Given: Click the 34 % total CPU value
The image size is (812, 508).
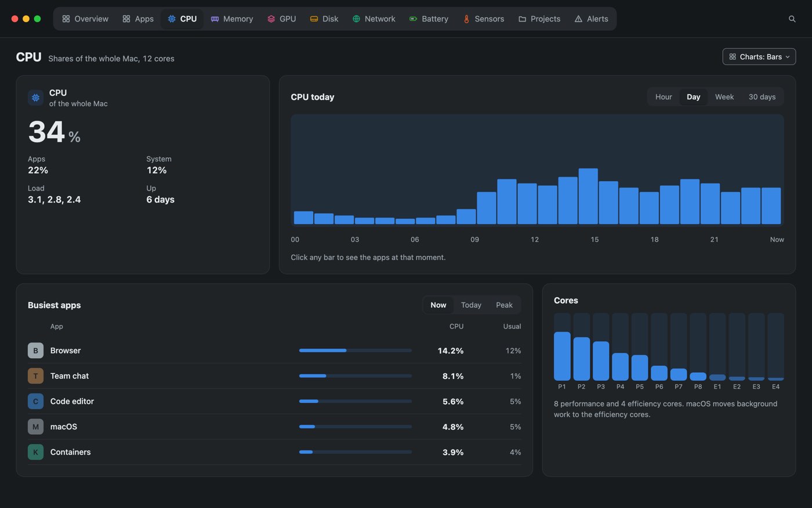Looking at the screenshot, I should click(55, 132).
